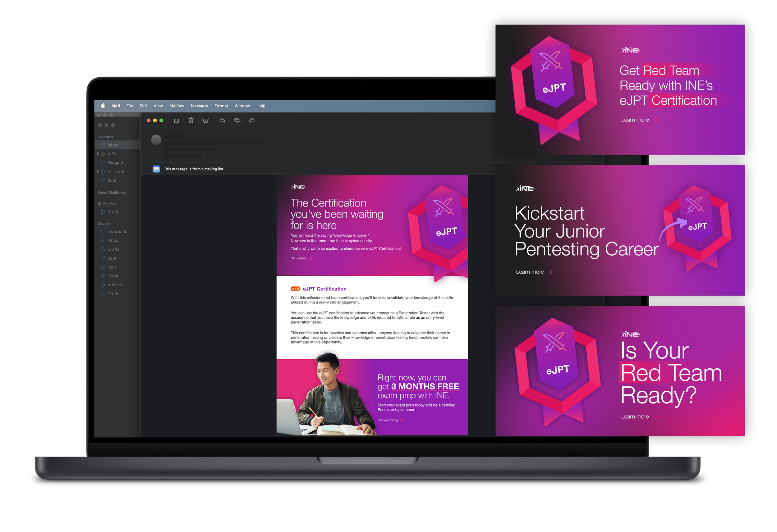Image resolution: width=777 pixels, height=532 pixels.
Task: Select the Flagged mailbox
Action: coord(115,163)
